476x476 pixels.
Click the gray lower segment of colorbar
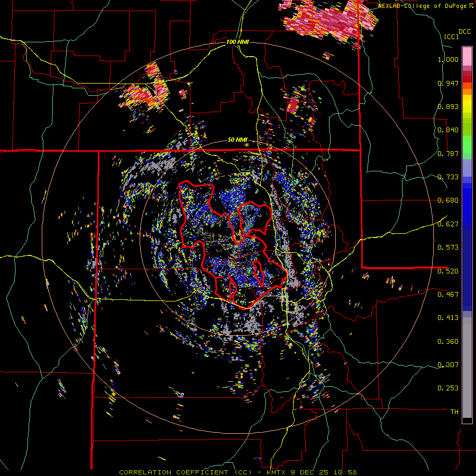(467, 368)
